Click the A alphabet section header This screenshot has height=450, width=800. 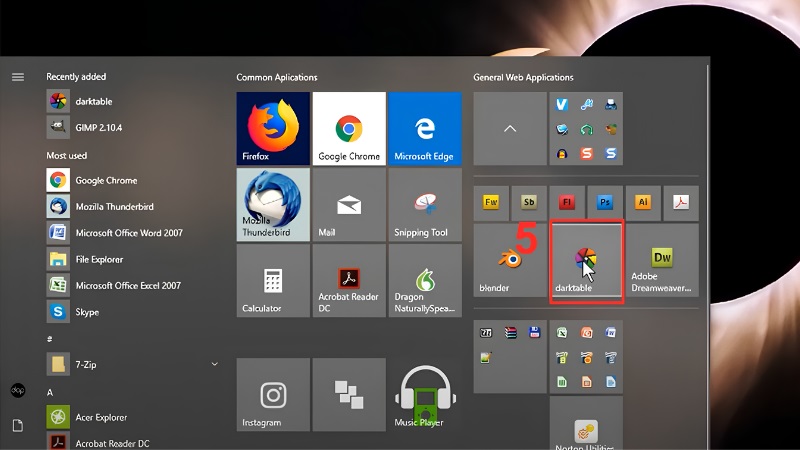50,392
